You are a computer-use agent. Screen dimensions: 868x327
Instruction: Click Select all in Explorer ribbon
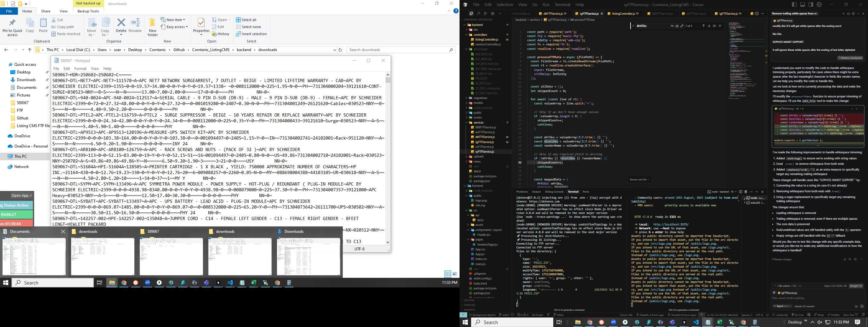coord(246,19)
